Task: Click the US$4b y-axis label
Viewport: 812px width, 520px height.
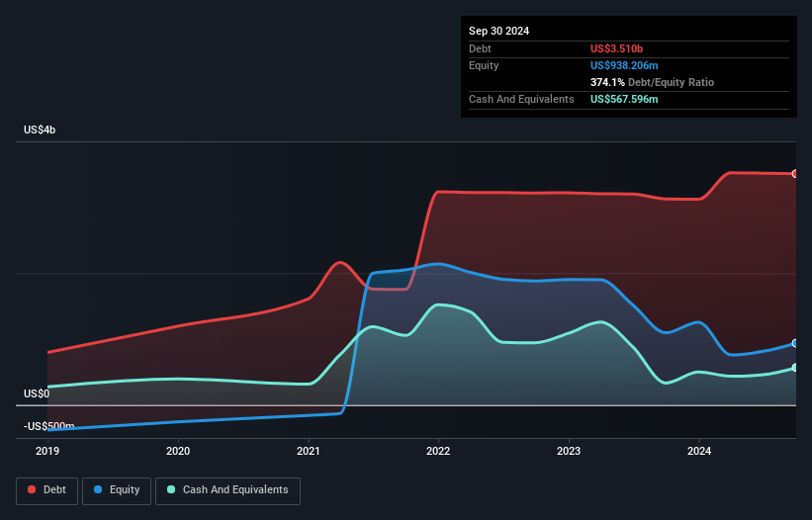Action: coord(40,130)
